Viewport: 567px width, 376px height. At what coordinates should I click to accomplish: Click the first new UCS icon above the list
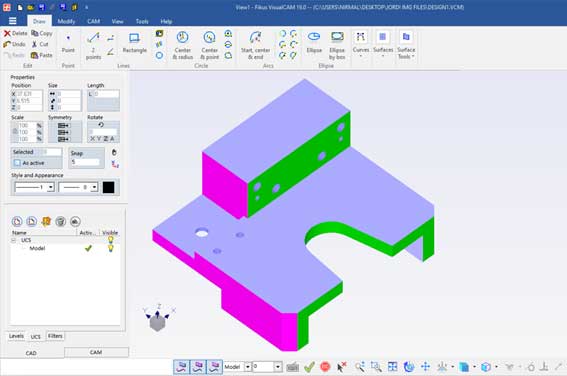[x=17, y=221]
